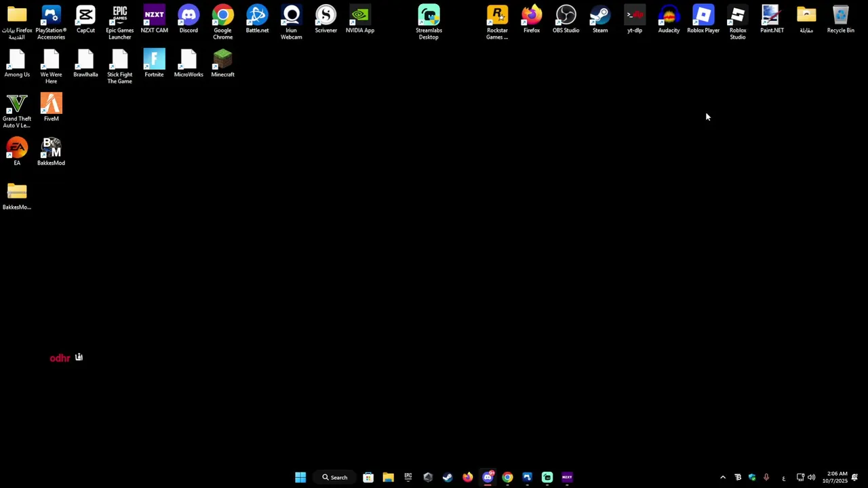Switch to Streamlabs in taskbar
The width and height of the screenshot is (868, 488).
point(547,477)
